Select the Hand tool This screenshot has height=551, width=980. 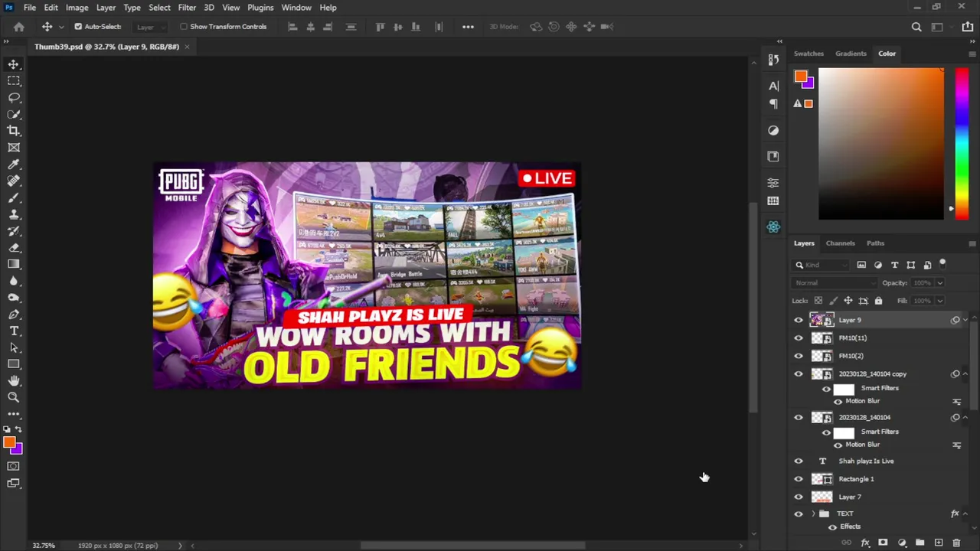coord(14,380)
